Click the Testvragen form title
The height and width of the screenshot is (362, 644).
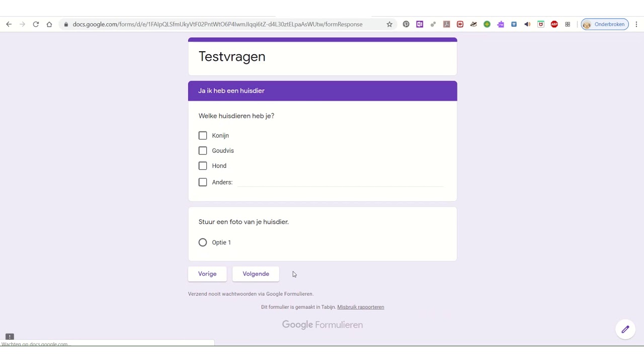(232, 57)
